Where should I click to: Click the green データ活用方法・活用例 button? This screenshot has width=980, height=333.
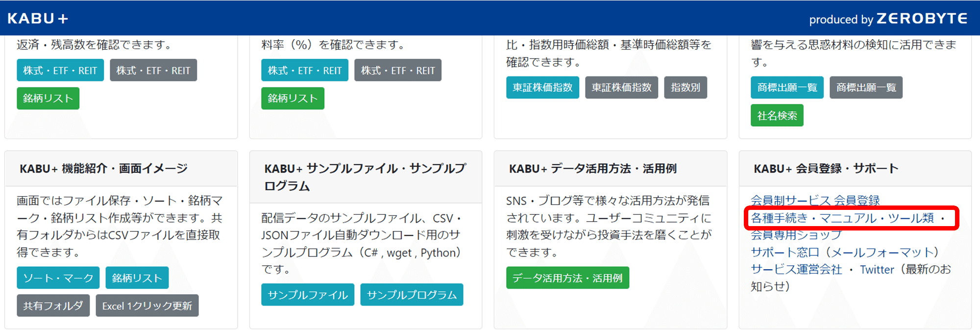pyautogui.click(x=567, y=278)
